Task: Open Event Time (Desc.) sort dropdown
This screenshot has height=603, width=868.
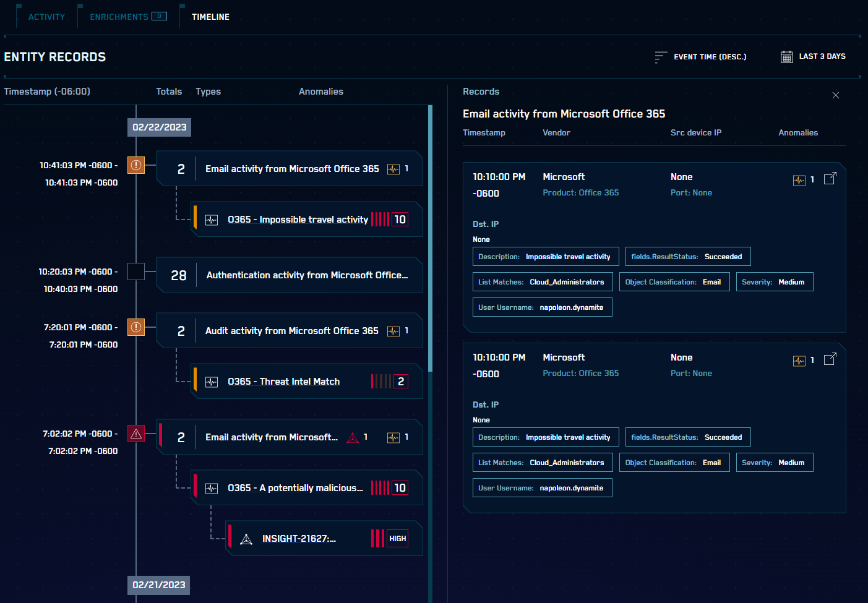Action: pyautogui.click(x=710, y=57)
